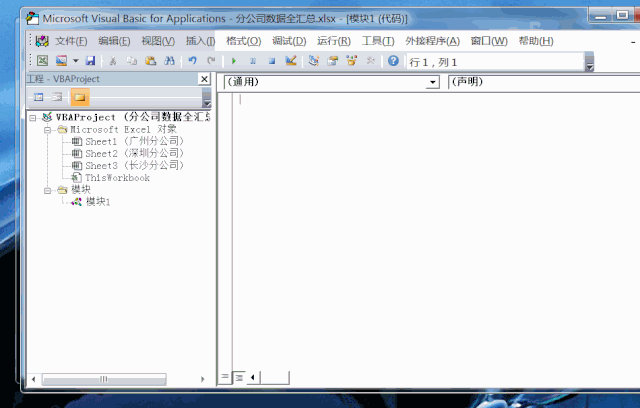Open the 文件(F) menu

(x=71, y=41)
